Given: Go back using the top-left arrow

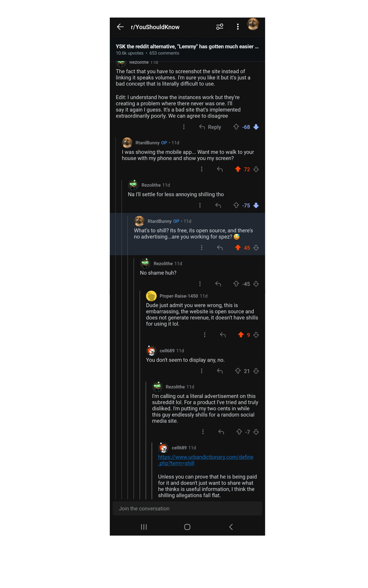Looking at the screenshot, I should pyautogui.click(x=120, y=27).
